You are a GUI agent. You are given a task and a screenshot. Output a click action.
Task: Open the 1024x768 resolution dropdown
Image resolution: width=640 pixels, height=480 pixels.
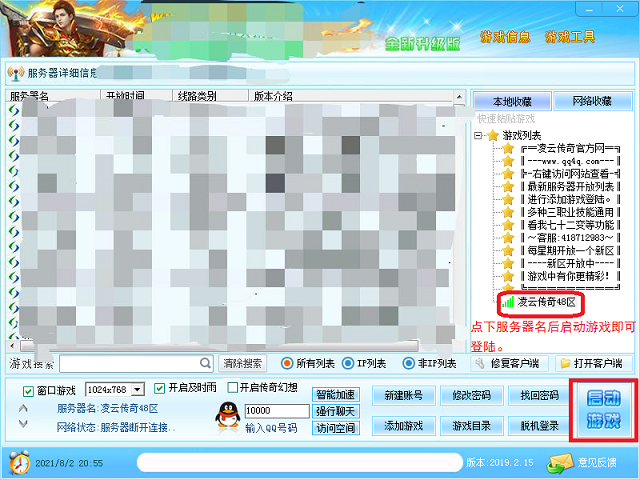pyautogui.click(x=138, y=390)
